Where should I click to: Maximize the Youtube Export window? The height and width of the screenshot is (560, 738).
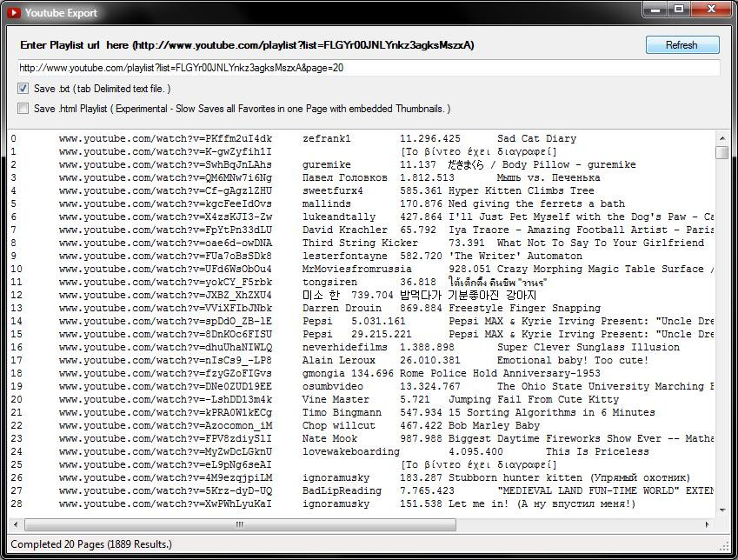click(x=679, y=9)
